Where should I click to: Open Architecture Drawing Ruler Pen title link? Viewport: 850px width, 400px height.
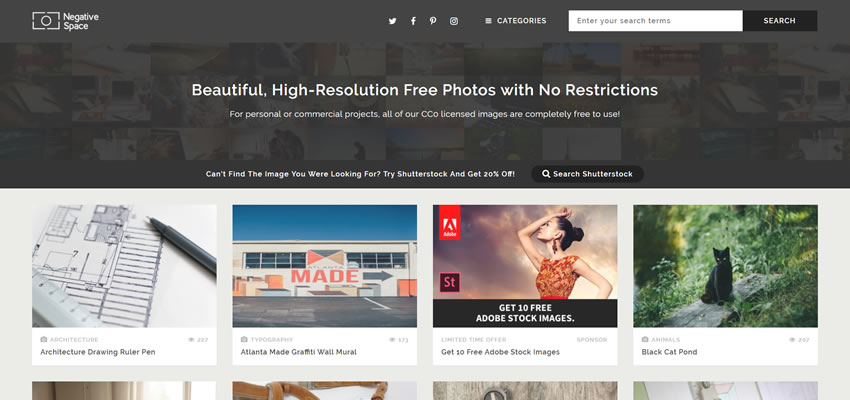pyautogui.click(x=98, y=352)
